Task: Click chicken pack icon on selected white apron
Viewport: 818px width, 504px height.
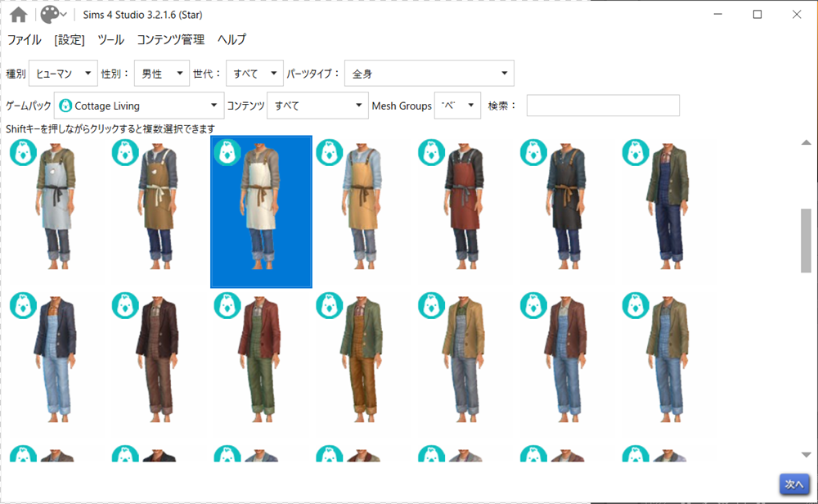Action: (227, 152)
